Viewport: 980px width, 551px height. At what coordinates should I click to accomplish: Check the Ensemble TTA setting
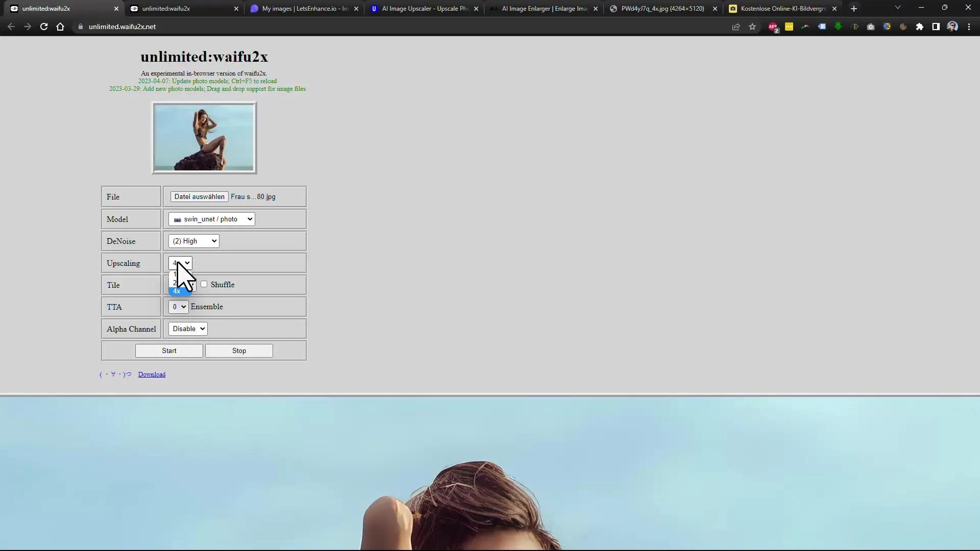(207, 306)
